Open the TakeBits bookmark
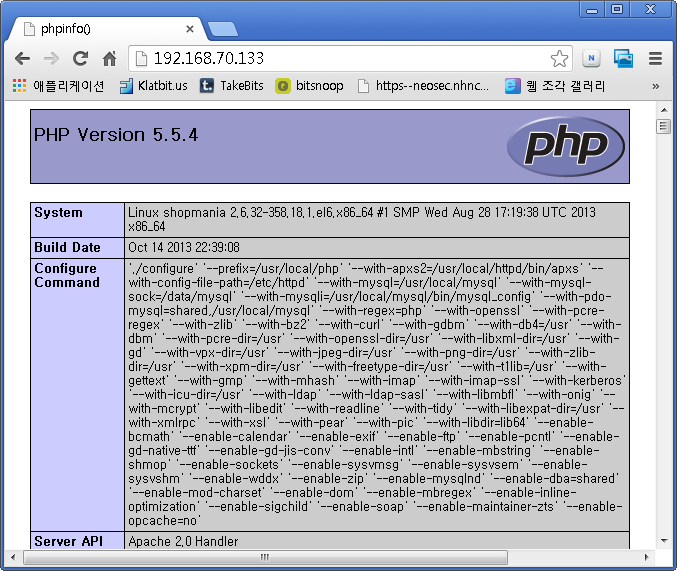Screen dimensions: 677x571 [231, 86]
